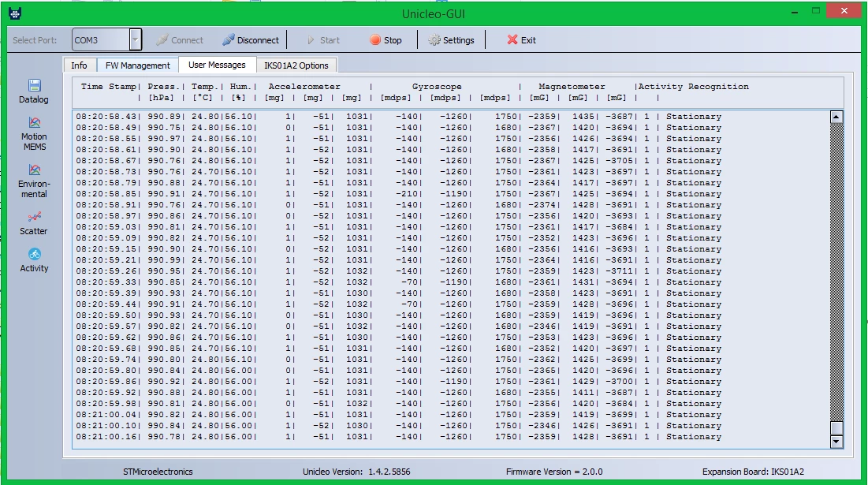Click the Settings gear icon
This screenshot has height=485, width=868.
pos(434,40)
